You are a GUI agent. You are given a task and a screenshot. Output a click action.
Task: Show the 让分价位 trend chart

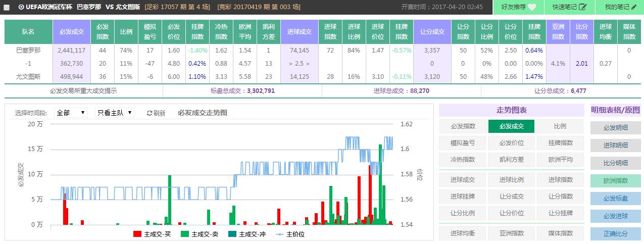pyautogui.click(x=511, y=213)
